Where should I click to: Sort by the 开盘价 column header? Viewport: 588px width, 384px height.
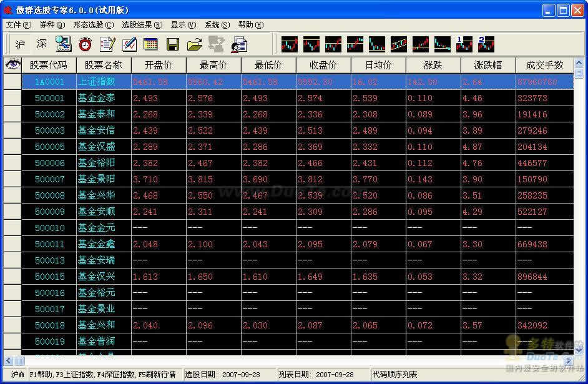[159, 66]
